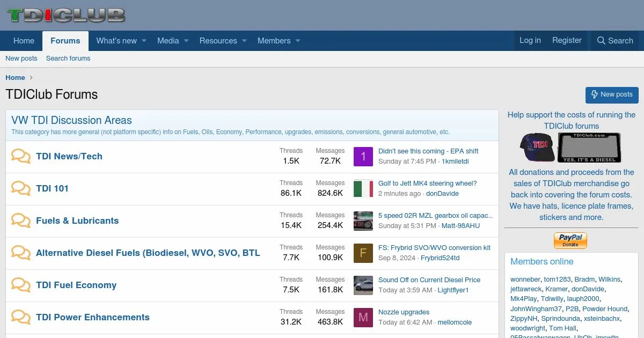The image size is (644, 338).
Task: Open the Fuels & Lubricants forum
Action: tap(77, 221)
